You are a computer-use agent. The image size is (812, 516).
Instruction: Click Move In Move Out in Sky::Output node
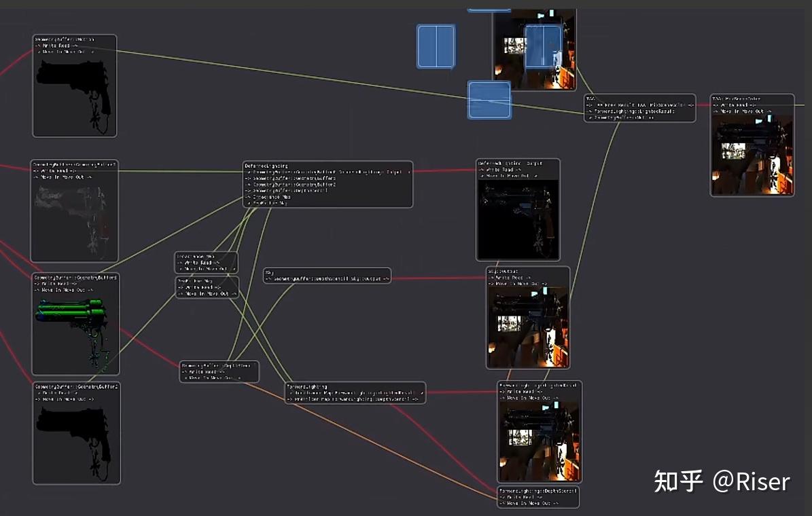click(x=518, y=284)
